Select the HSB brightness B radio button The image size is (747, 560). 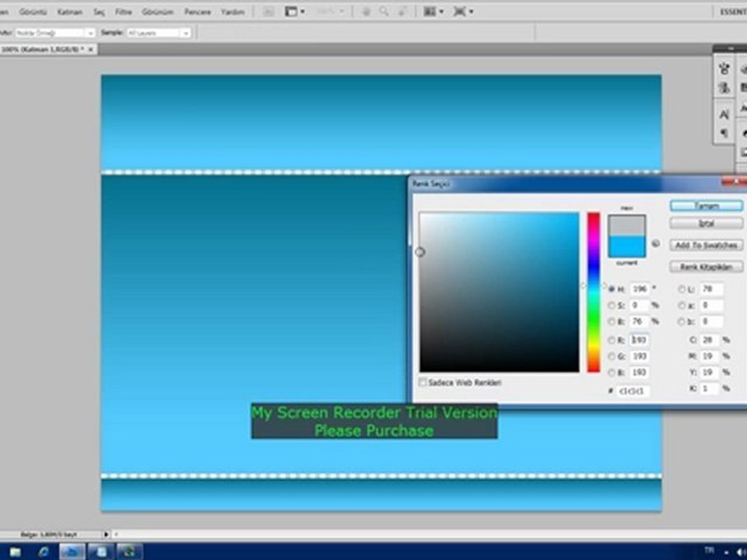coord(612,321)
